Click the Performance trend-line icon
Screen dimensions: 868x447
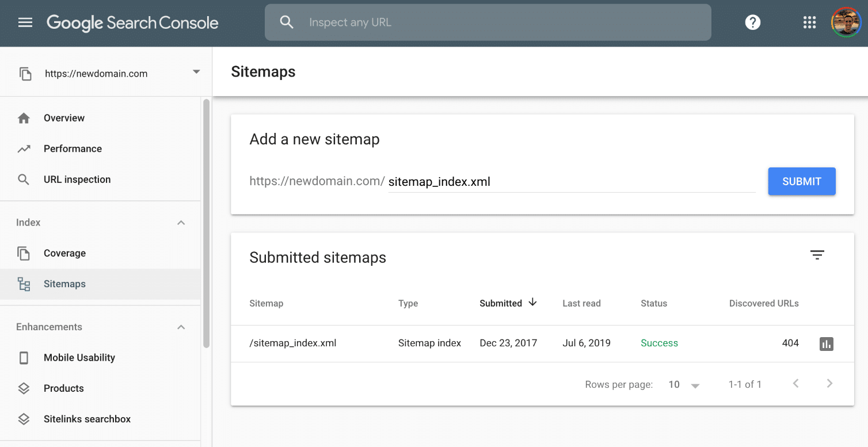tap(24, 148)
